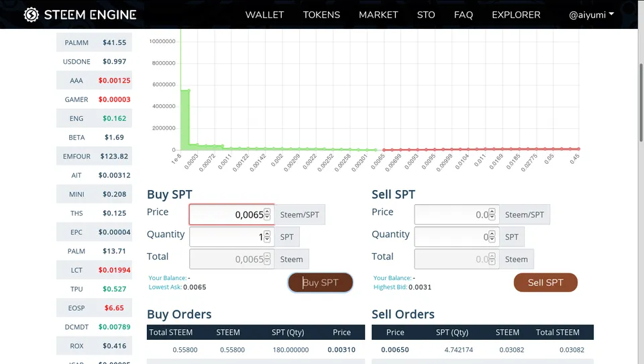
Task: Focus the Sell SPT quantity field
Action: tap(457, 237)
